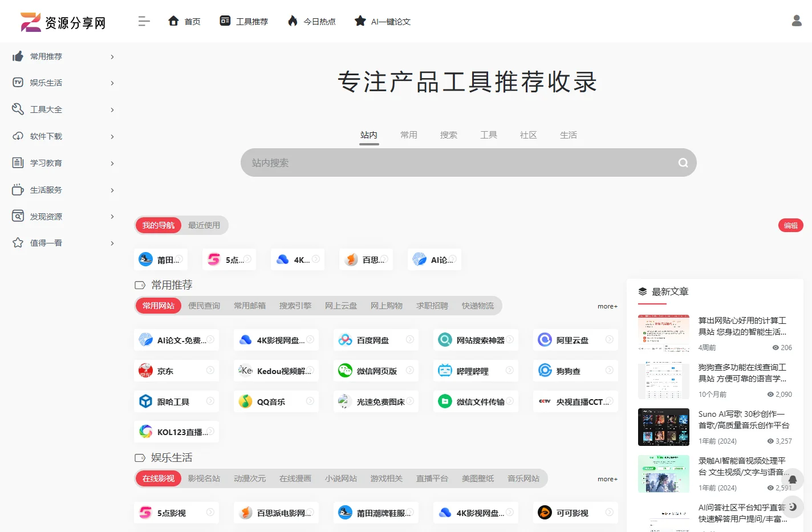Open article 狗狗查多功能在线查询工具站
The image size is (812, 532).
point(742,373)
